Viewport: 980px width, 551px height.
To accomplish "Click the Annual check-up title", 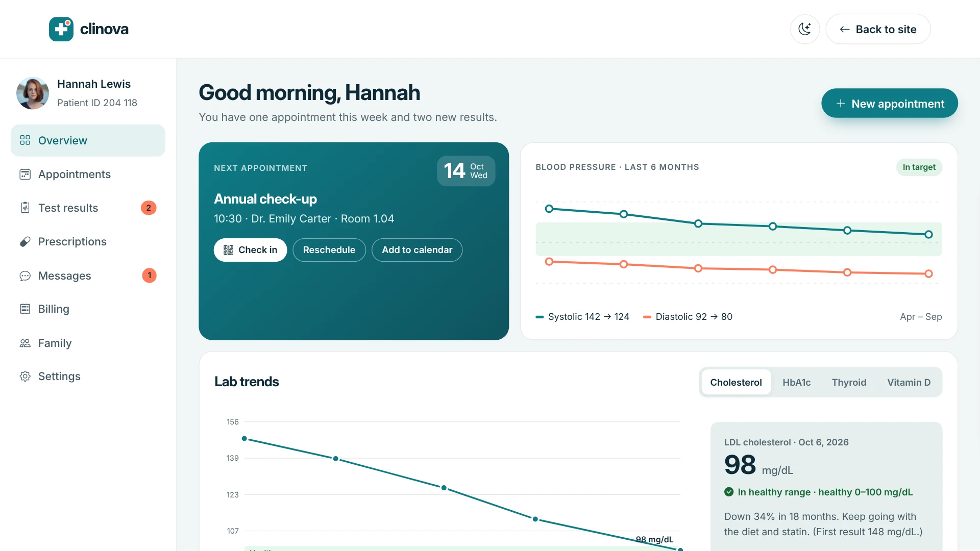I will click(x=265, y=199).
